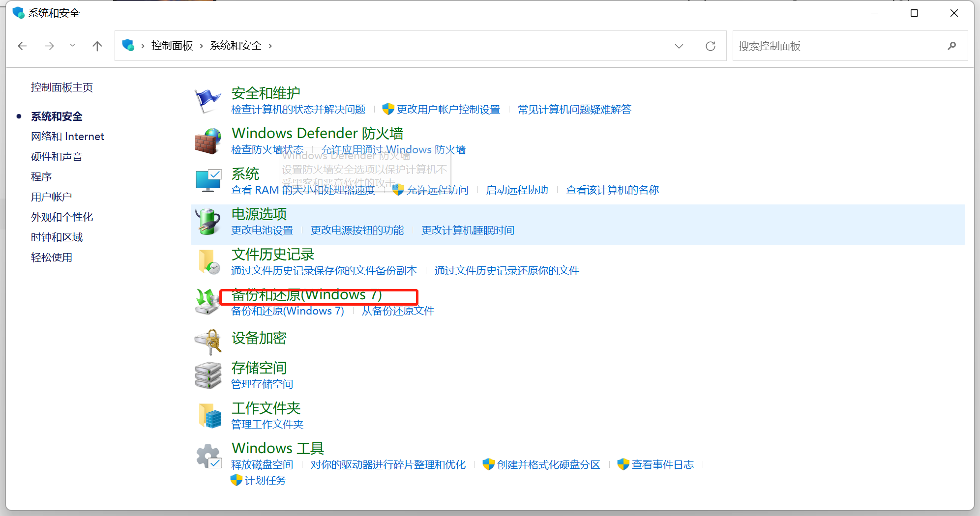Image resolution: width=980 pixels, height=516 pixels.
Task: Open the 安全和维护 heading
Action: (266, 93)
